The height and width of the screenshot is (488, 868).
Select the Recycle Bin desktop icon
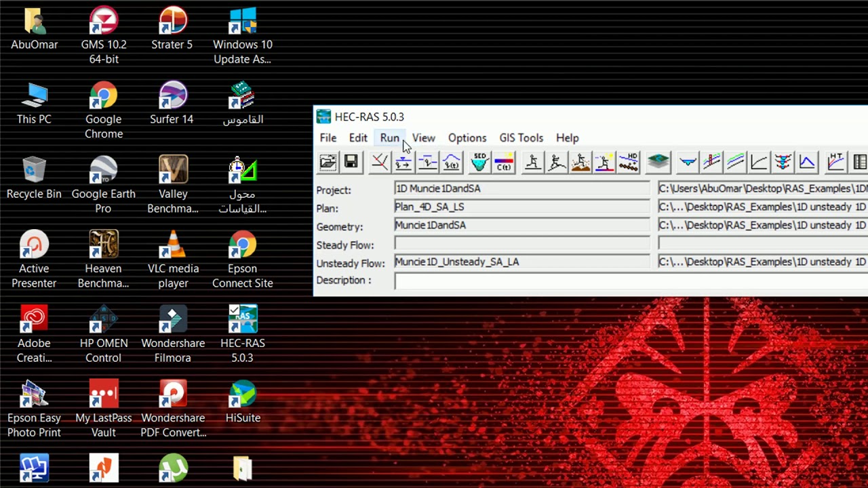click(34, 178)
